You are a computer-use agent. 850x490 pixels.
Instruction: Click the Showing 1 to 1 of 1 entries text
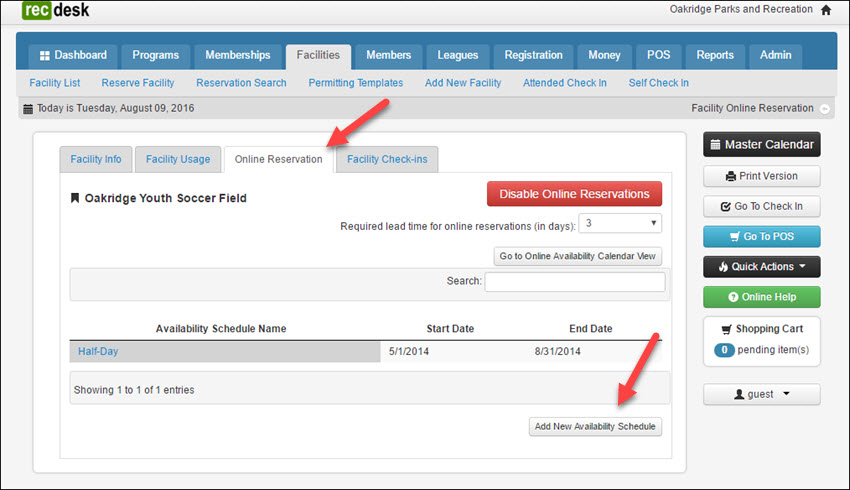point(134,390)
